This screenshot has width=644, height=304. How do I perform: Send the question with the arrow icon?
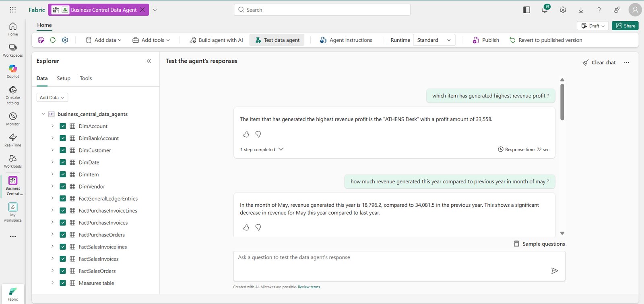tap(555, 271)
